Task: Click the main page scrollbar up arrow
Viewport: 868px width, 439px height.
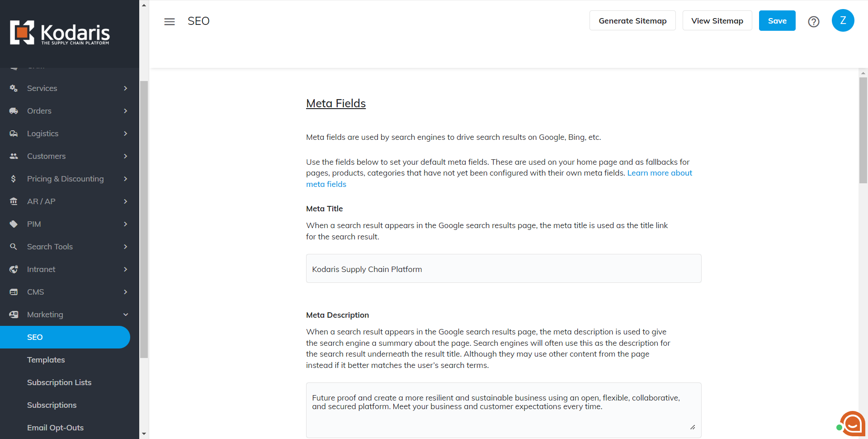Action: pyautogui.click(x=863, y=73)
